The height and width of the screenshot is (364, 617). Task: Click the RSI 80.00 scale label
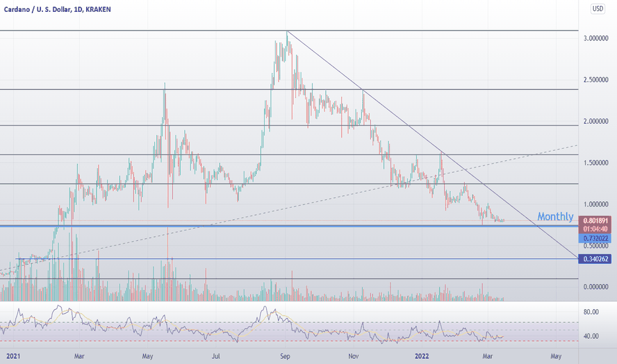(591, 312)
